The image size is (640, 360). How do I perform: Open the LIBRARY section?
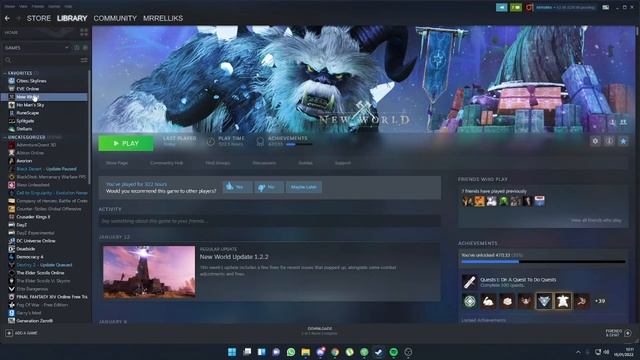pyautogui.click(x=72, y=18)
